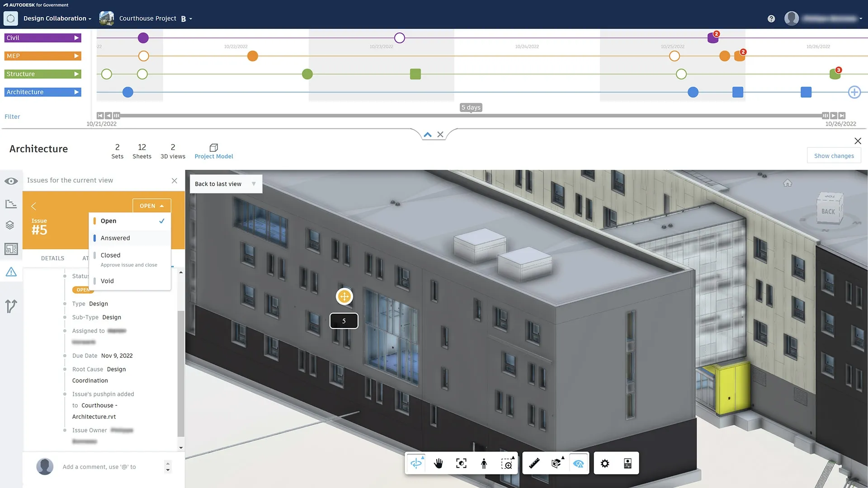Click the Fit to View tool
Image resolution: width=868 pixels, height=488 pixels.
click(461, 464)
